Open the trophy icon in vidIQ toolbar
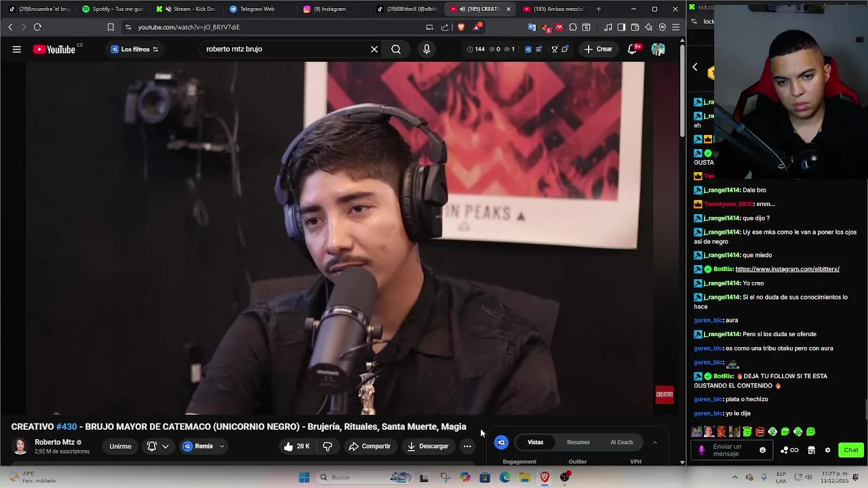868x488 pixels. [x=554, y=49]
